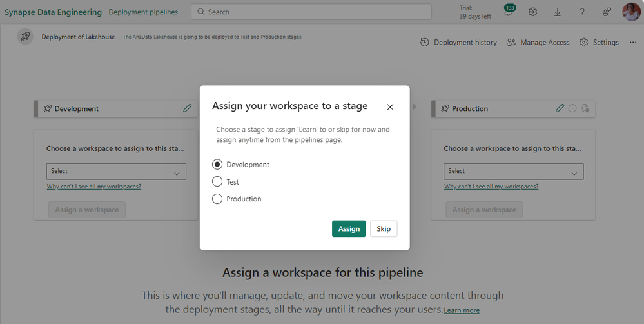Click the Assign a workspace for this pipeline heading

[x=323, y=272]
